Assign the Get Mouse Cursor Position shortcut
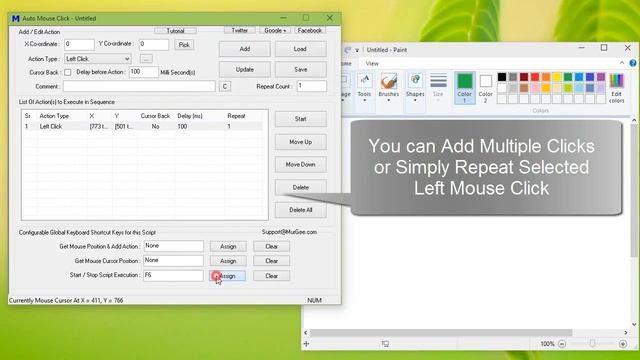 (x=228, y=261)
